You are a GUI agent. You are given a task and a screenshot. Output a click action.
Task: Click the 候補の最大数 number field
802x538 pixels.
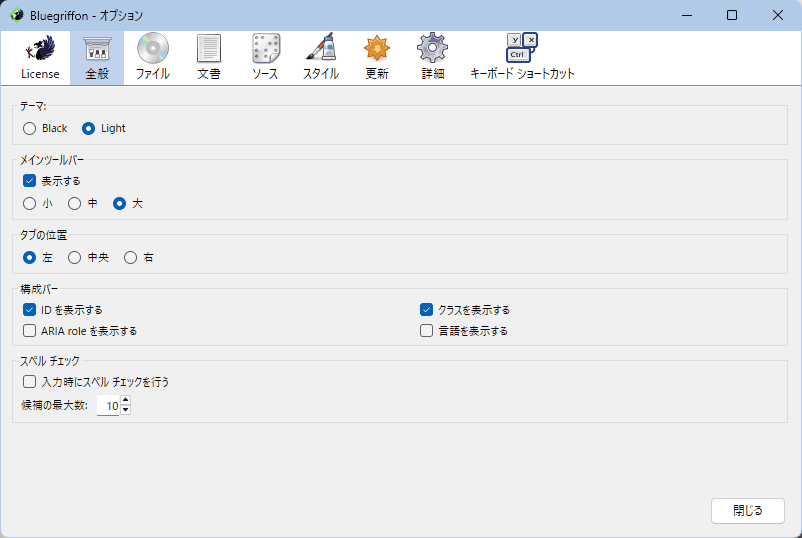tap(108, 407)
